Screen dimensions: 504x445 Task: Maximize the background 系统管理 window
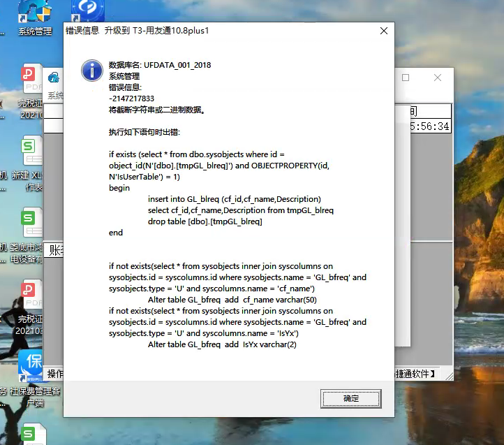pos(406,78)
